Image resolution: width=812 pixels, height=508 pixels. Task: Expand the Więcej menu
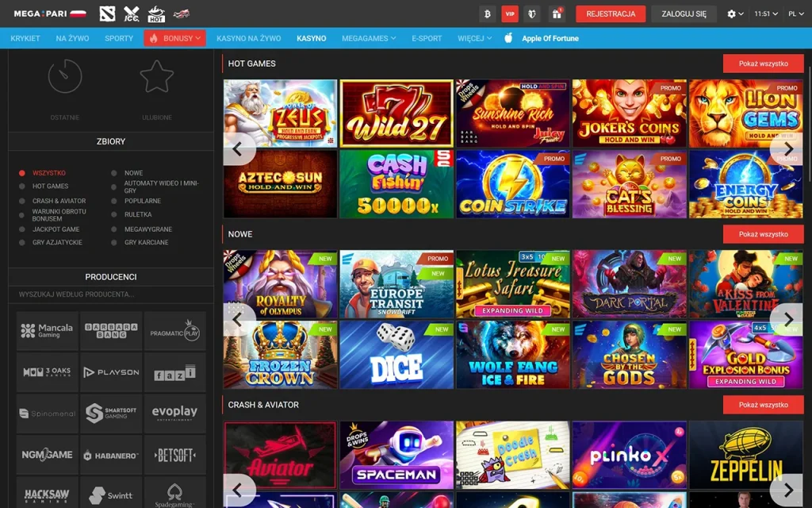[x=475, y=38]
